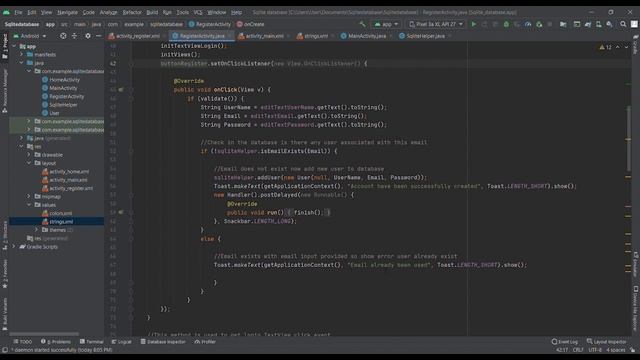Open the File menu
640x360 pixels.
[18, 13]
